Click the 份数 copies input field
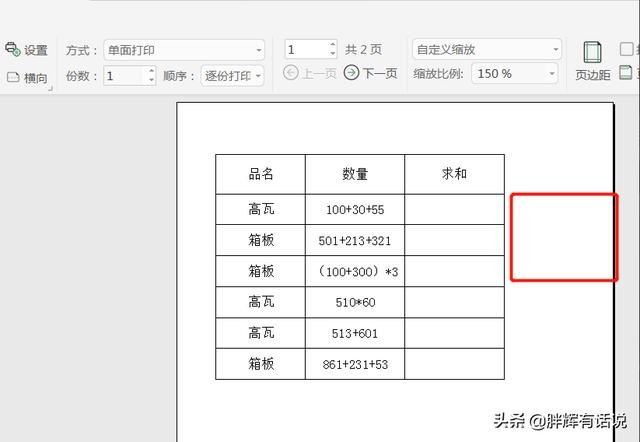This screenshot has width=640, height=442. [x=124, y=75]
